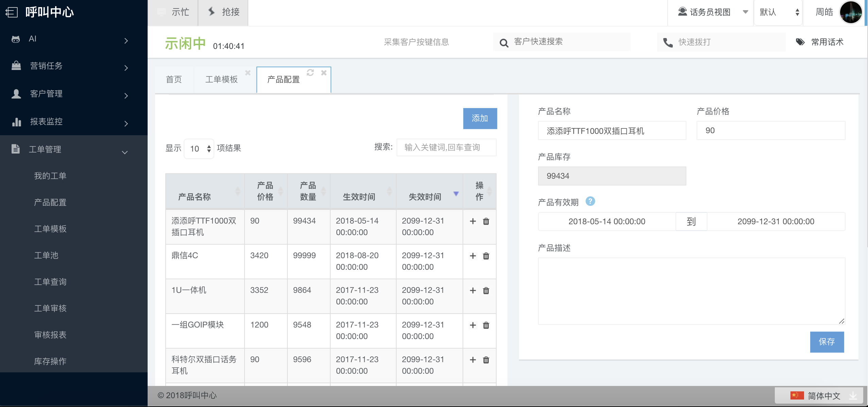Screen dimensions: 868x407
Task: Click the refresh icon on the 产品配置 tab
Action: pos(310,73)
